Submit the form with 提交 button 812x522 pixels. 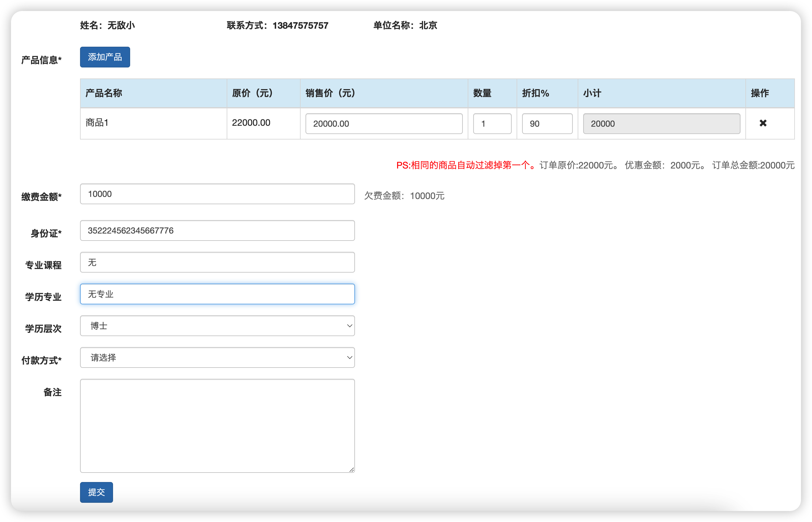[96, 492]
